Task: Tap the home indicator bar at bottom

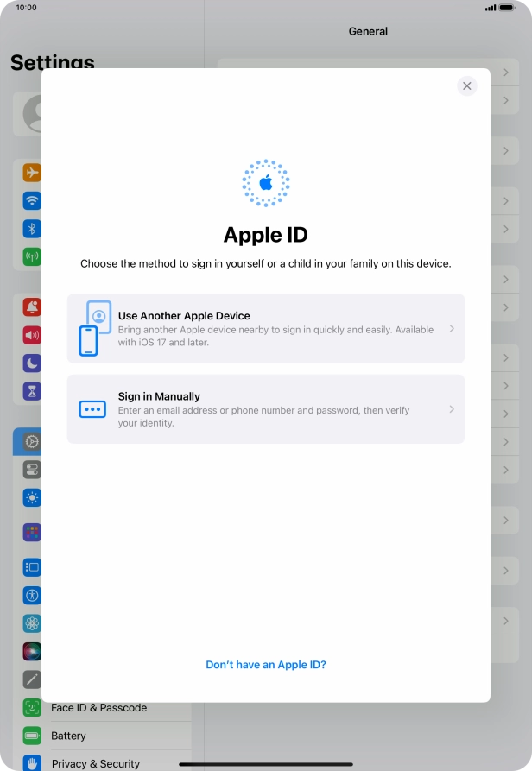Action: click(266, 764)
